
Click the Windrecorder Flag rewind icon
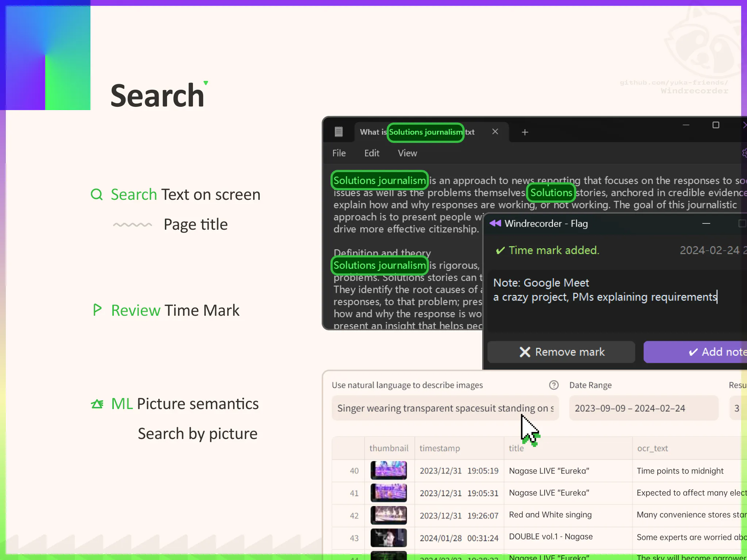[x=495, y=223]
